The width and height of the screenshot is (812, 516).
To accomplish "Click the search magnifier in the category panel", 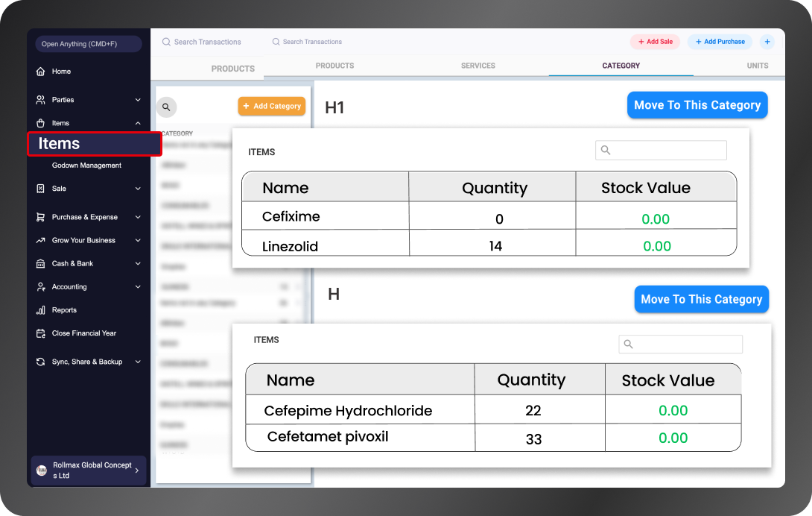I will 166,107.
